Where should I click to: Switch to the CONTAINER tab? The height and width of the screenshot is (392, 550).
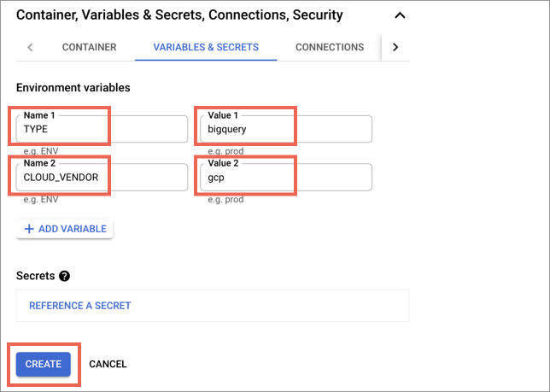[89, 47]
